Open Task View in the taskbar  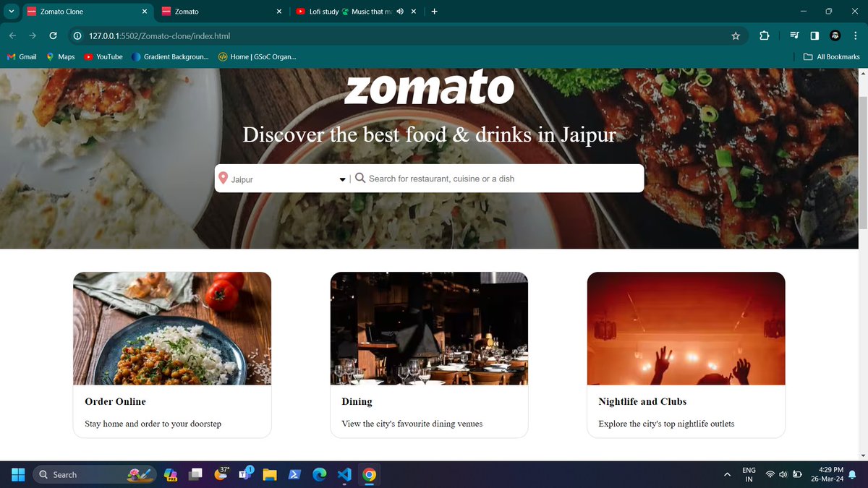[196, 474]
